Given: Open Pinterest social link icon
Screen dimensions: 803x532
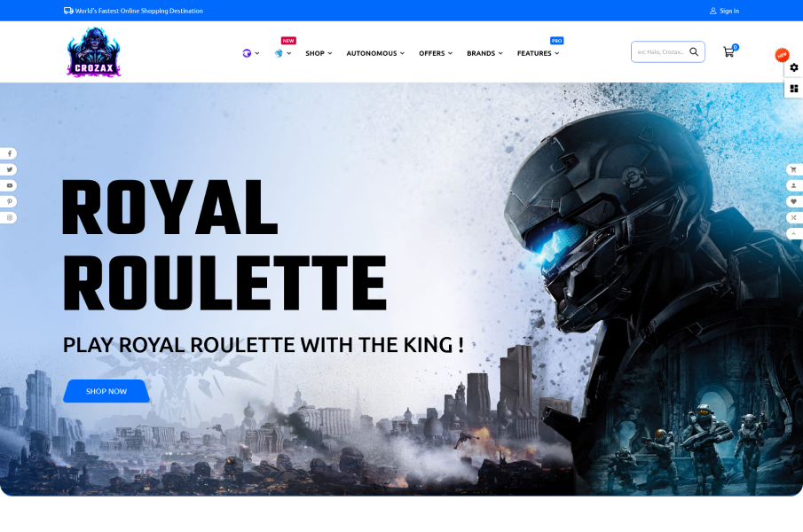Looking at the screenshot, I should coord(9,201).
